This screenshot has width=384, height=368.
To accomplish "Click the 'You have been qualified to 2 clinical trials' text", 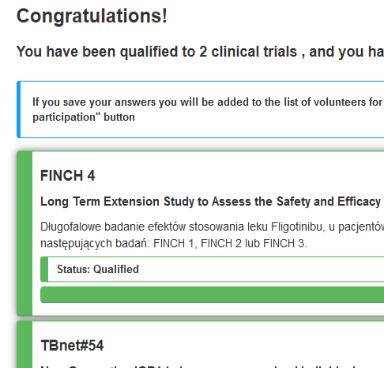I will tap(157, 52).
